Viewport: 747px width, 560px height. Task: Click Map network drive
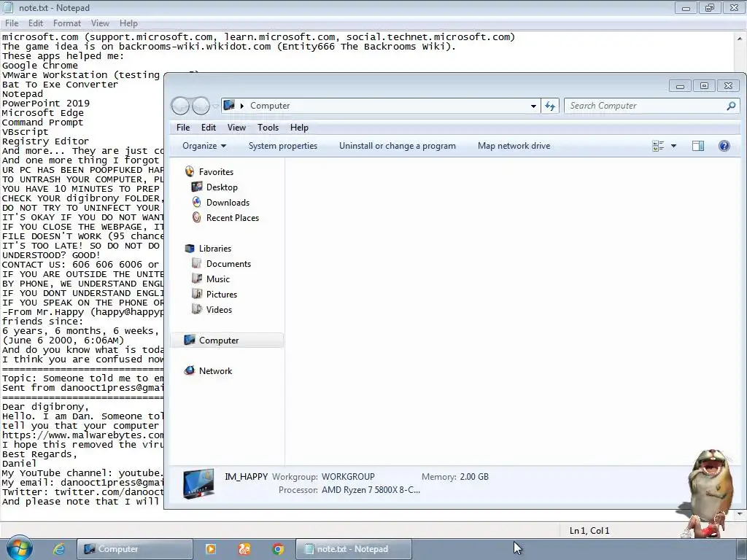[x=514, y=146]
